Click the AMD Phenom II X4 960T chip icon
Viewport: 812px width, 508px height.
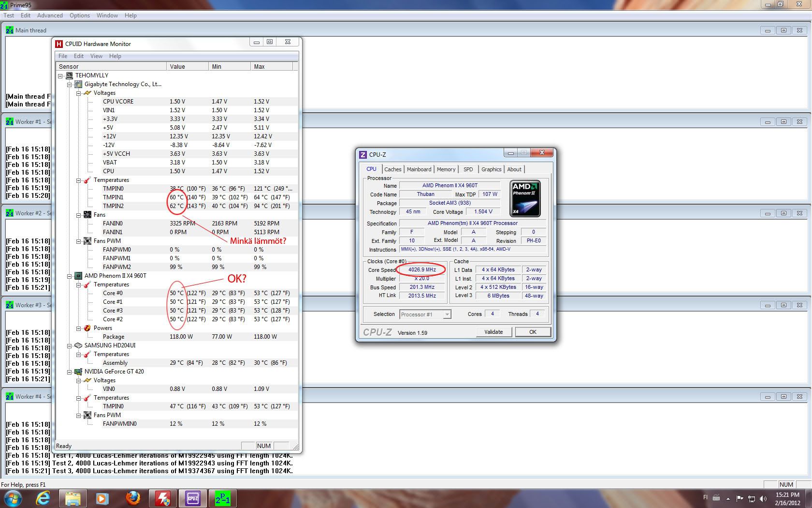(78, 276)
